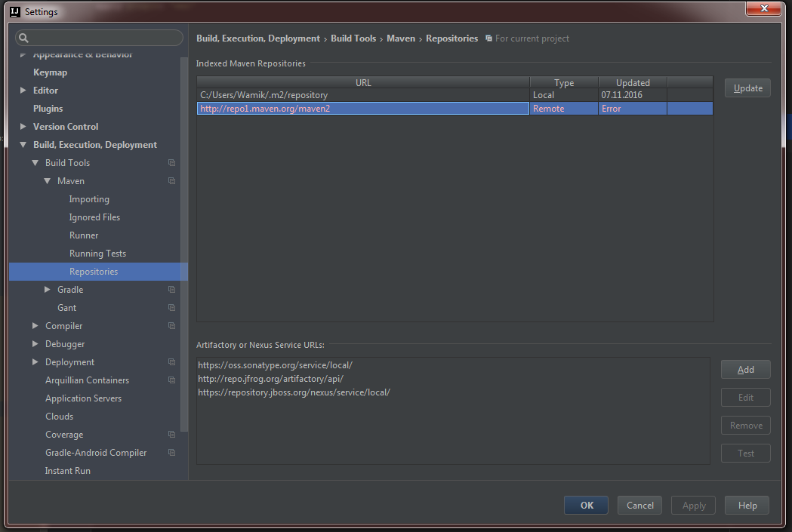
Task: Open Instant Run settings
Action: [x=68, y=471]
